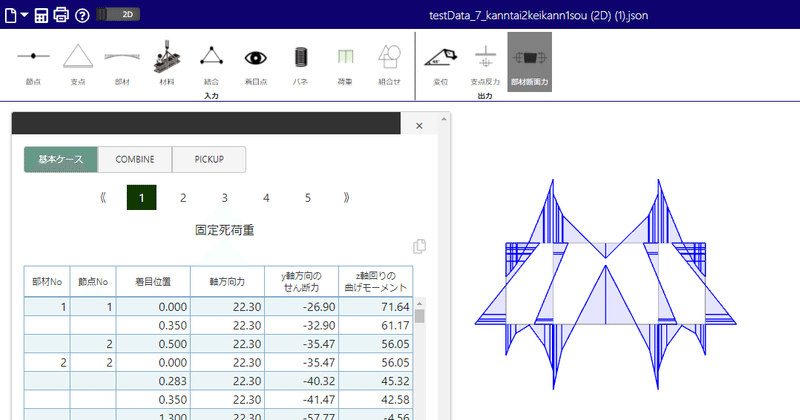Click the 固定死荷重 case title
The height and width of the screenshot is (420, 800).
[x=224, y=230]
